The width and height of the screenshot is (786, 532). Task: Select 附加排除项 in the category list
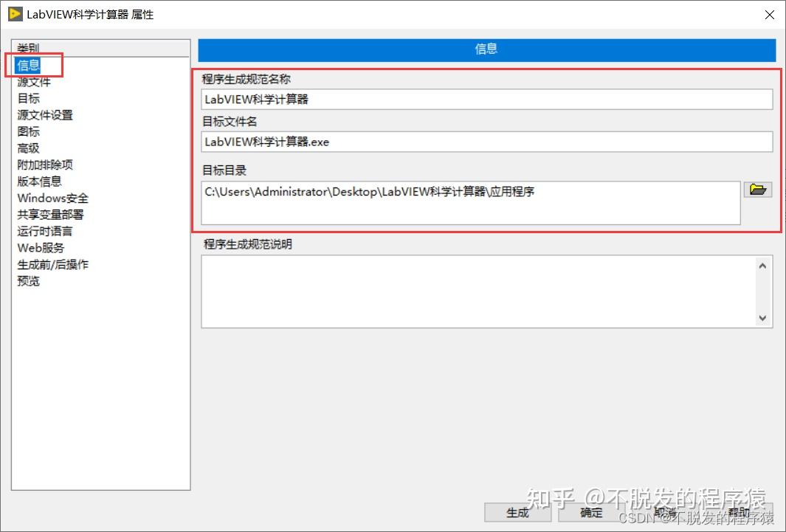(45, 165)
